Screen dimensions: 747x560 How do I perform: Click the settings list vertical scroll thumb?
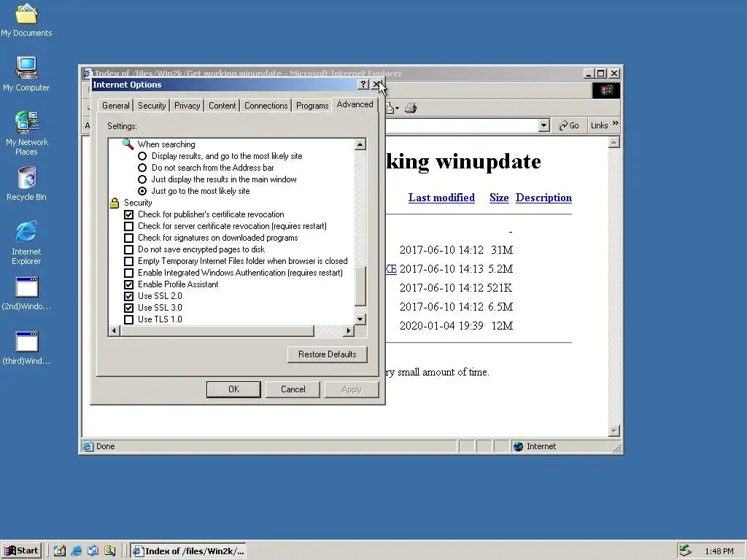[x=360, y=286]
